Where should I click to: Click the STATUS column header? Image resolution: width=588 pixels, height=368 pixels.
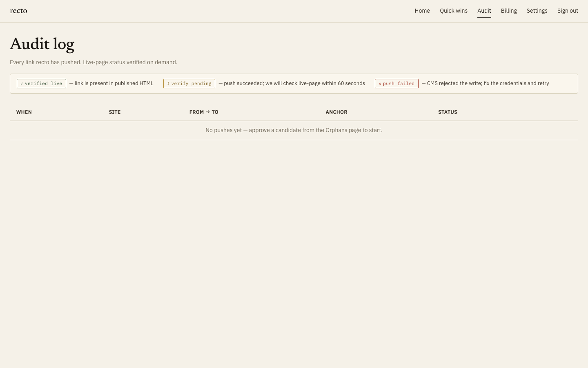(448, 112)
